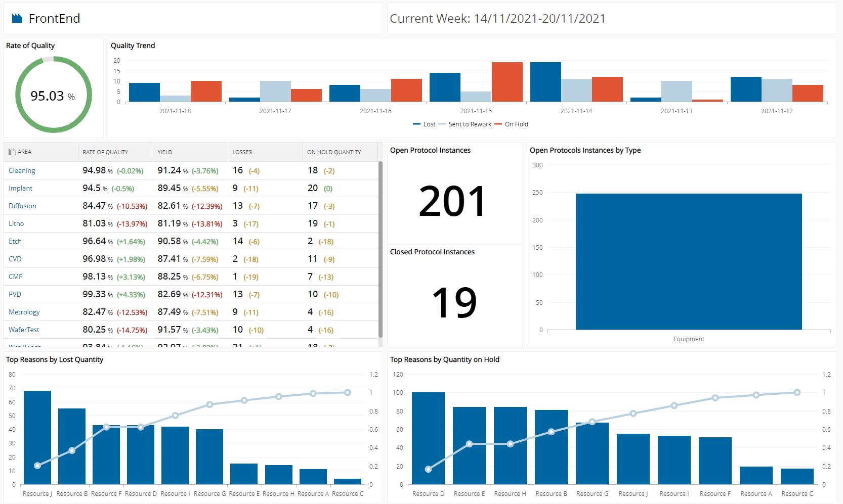843x504 pixels.
Task: Click the FrontEnd factory icon
Action: [x=17, y=19]
